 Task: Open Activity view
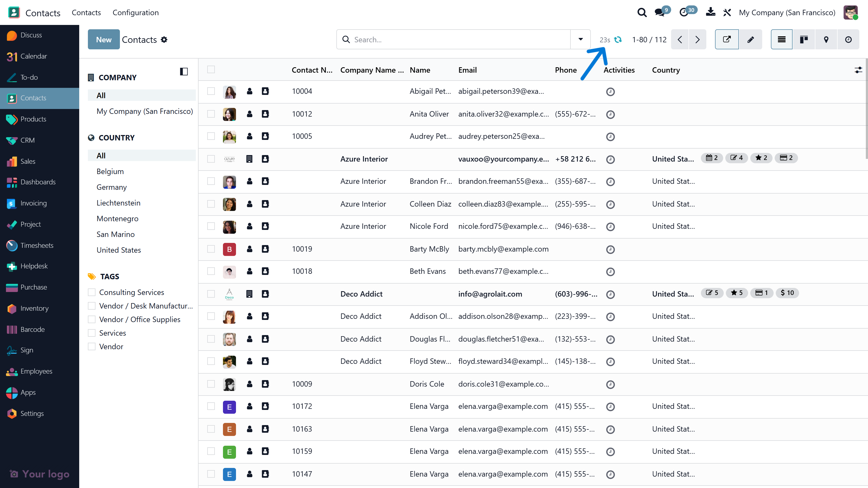[848, 39]
